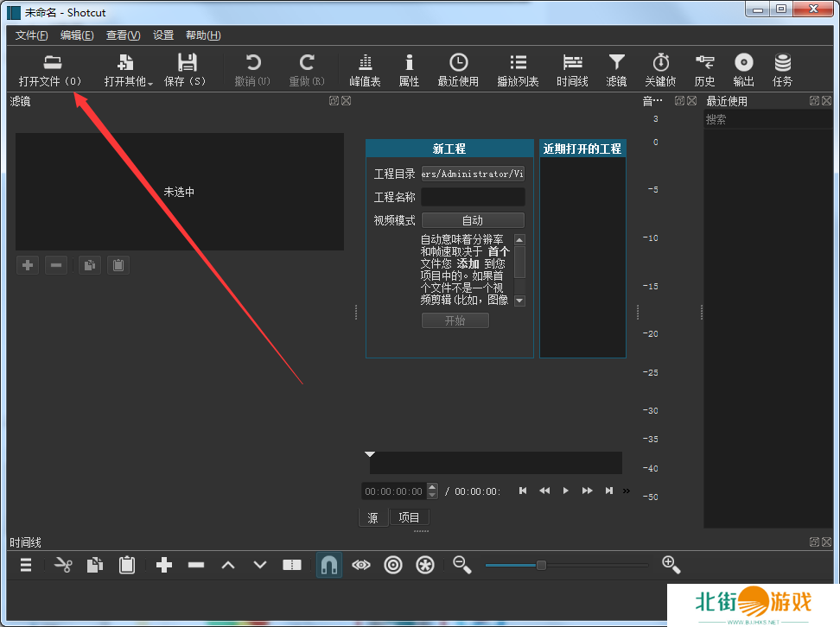Click the 输出 export icon
The width and height of the screenshot is (840, 627).
(743, 70)
